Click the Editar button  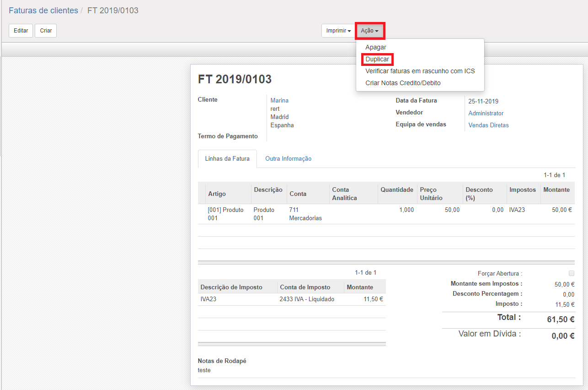click(21, 31)
